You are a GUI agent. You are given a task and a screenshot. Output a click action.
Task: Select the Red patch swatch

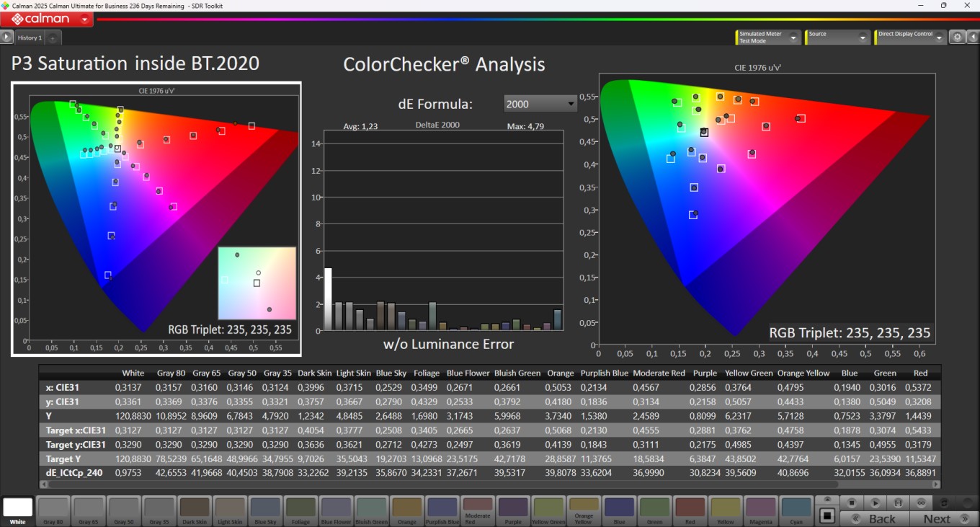[x=690, y=510]
